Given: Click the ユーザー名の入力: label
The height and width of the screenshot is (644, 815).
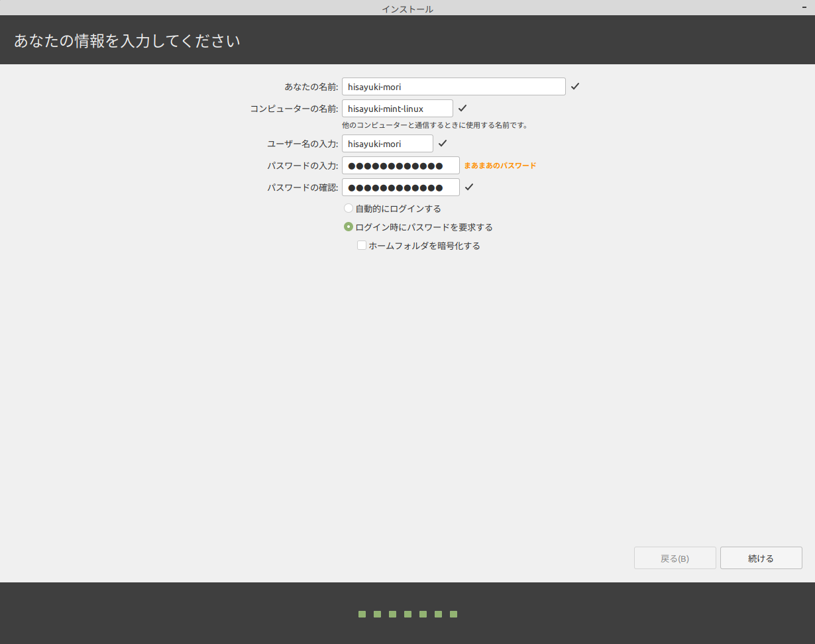Looking at the screenshot, I should [303, 144].
